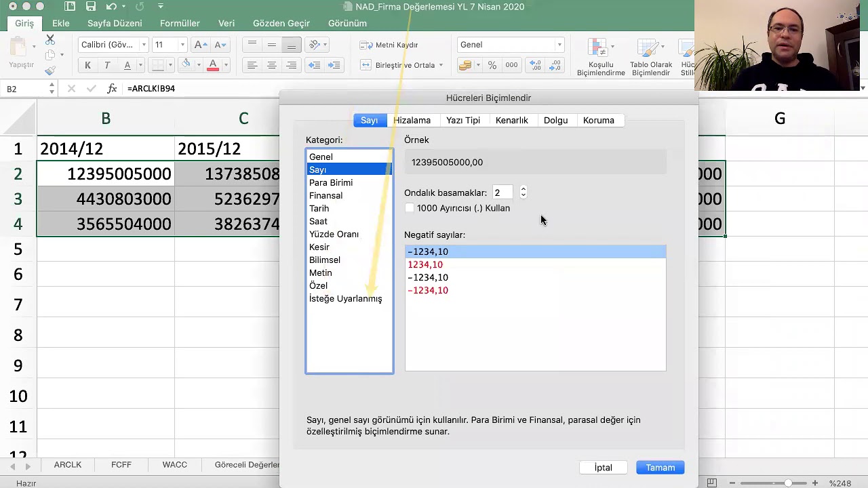
Task: Switch to Kenarlık tab in dialog
Action: click(511, 120)
